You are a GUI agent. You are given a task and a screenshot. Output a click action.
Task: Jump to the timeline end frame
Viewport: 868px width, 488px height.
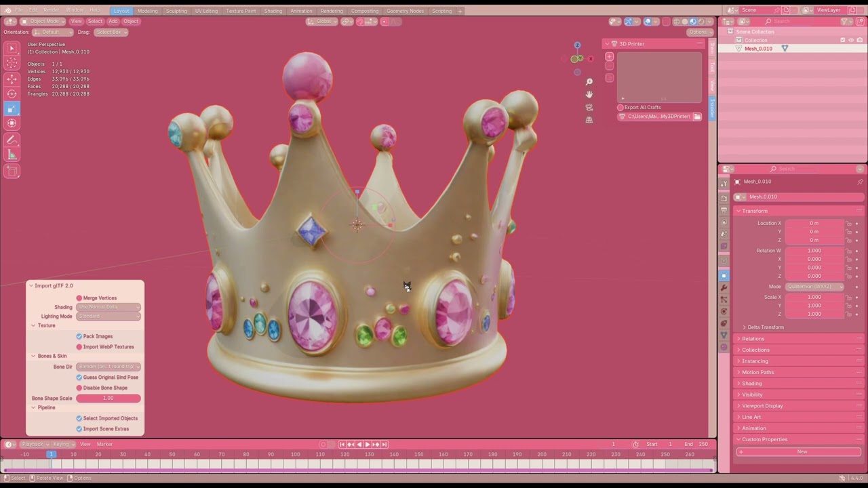384,445
